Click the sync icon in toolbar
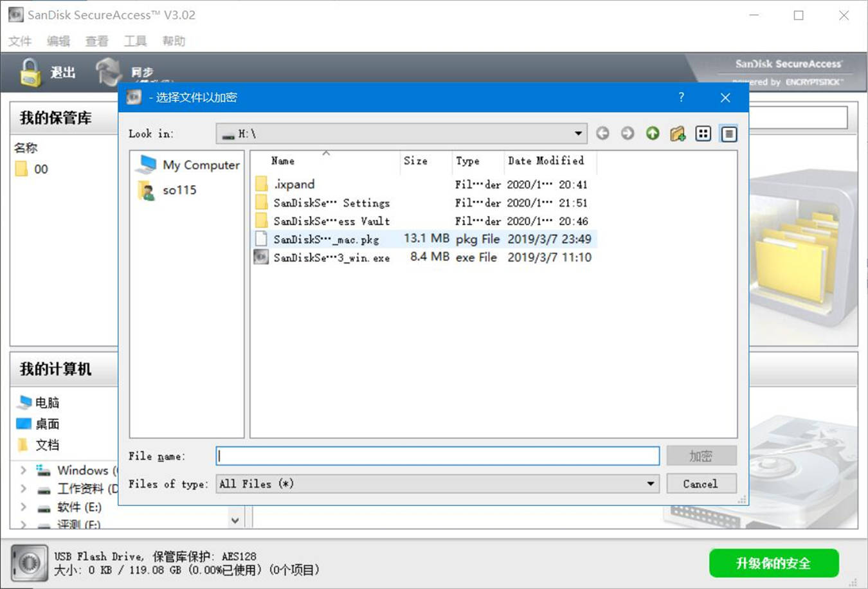This screenshot has width=868, height=589. [x=109, y=71]
